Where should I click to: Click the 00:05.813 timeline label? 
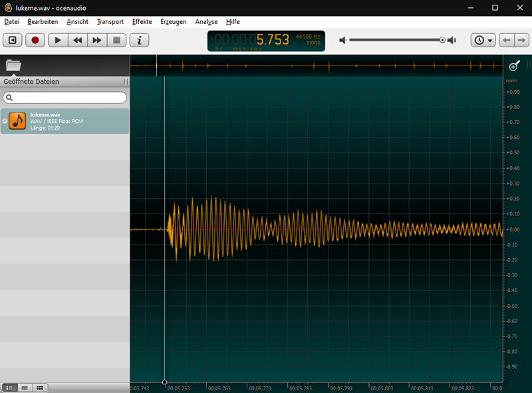[x=422, y=388]
